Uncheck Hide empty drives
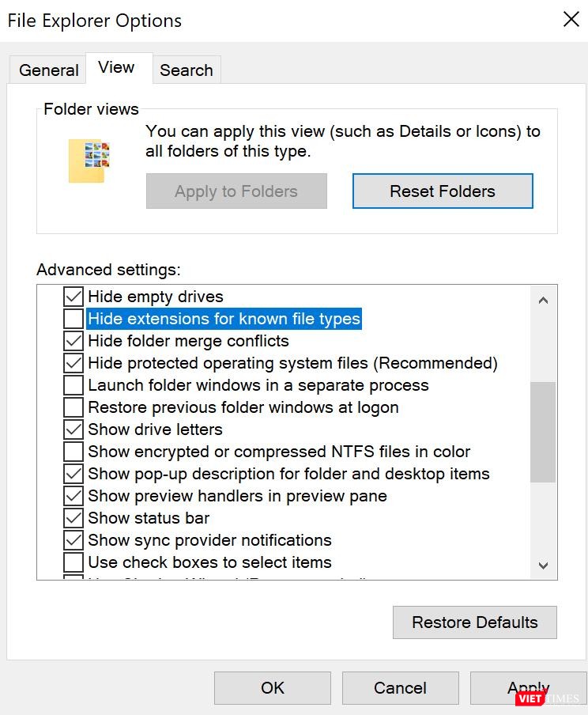This screenshot has height=715, width=588. pyautogui.click(x=72, y=296)
